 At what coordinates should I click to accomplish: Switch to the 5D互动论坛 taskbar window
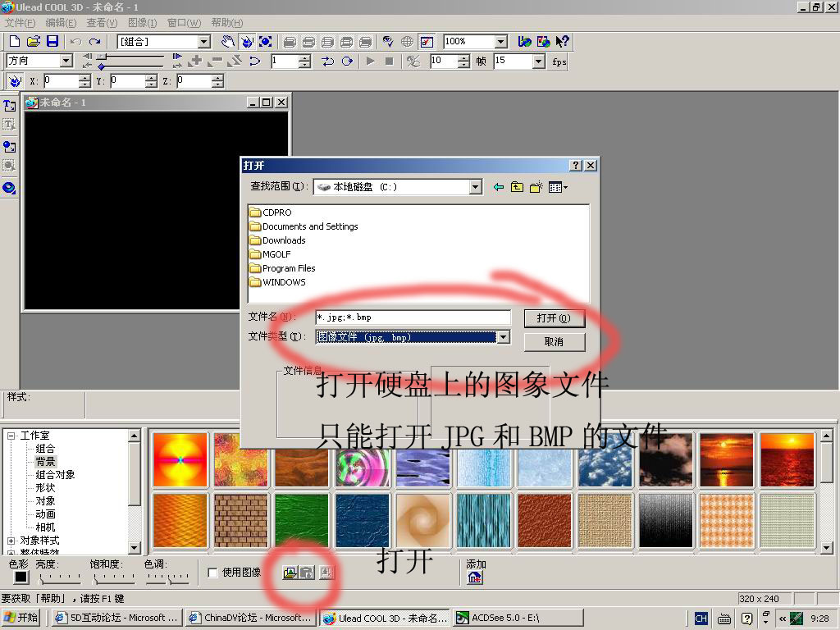117,618
